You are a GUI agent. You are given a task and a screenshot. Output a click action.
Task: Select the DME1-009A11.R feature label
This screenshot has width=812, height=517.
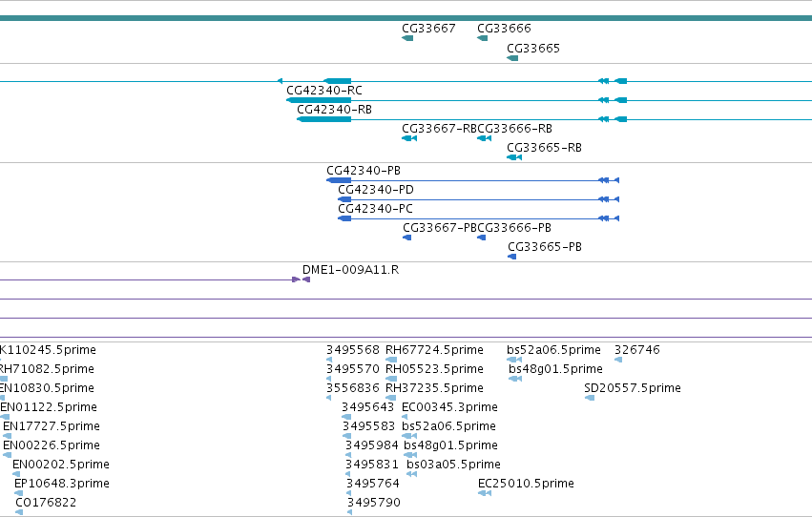point(350,270)
